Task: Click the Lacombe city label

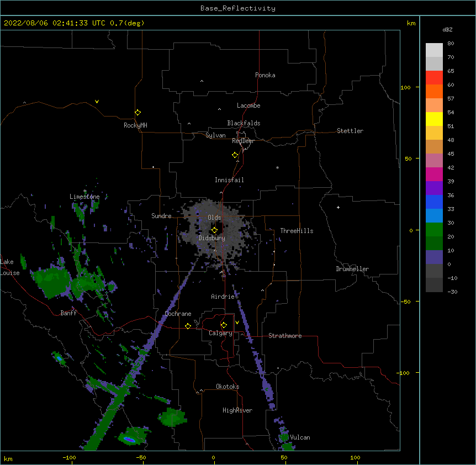Action: pos(248,105)
